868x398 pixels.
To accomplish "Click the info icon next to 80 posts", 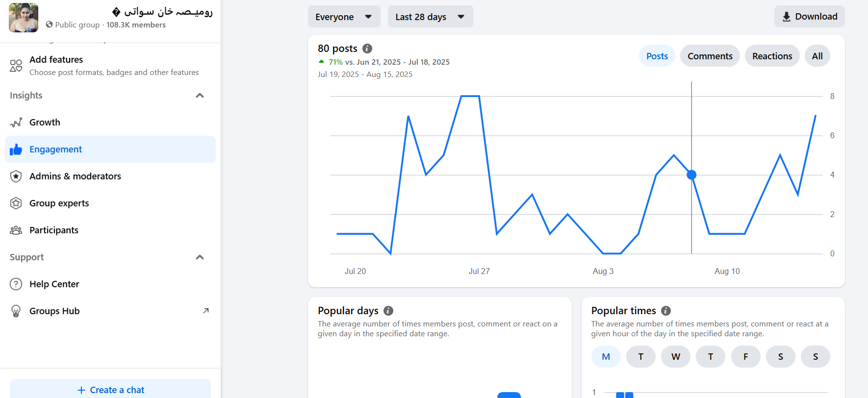I will pos(367,49).
